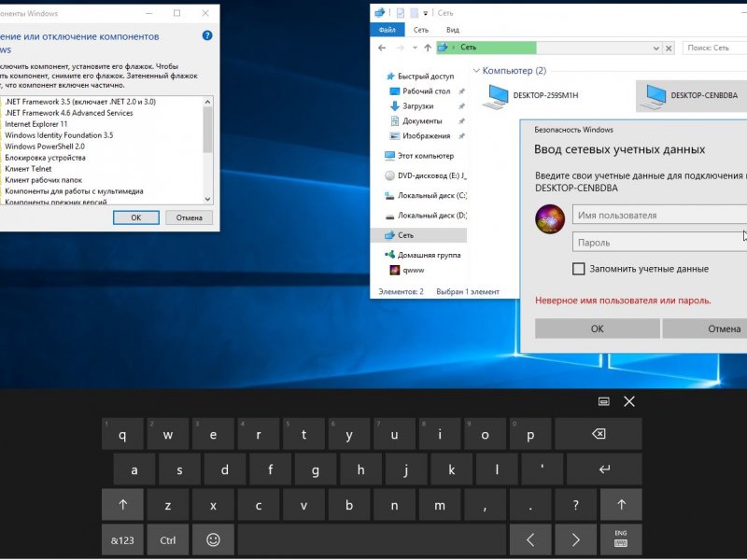
Task: Open the recent locations dropdown arrow
Action: click(415, 48)
